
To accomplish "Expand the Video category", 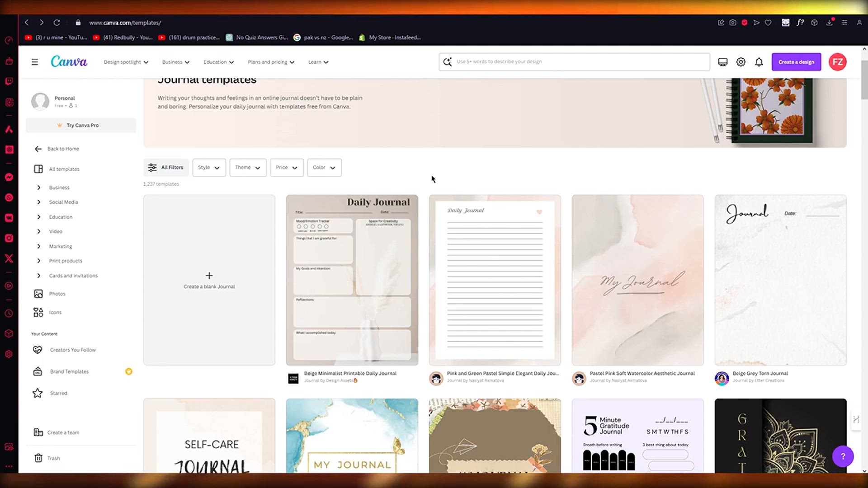I will [39, 231].
